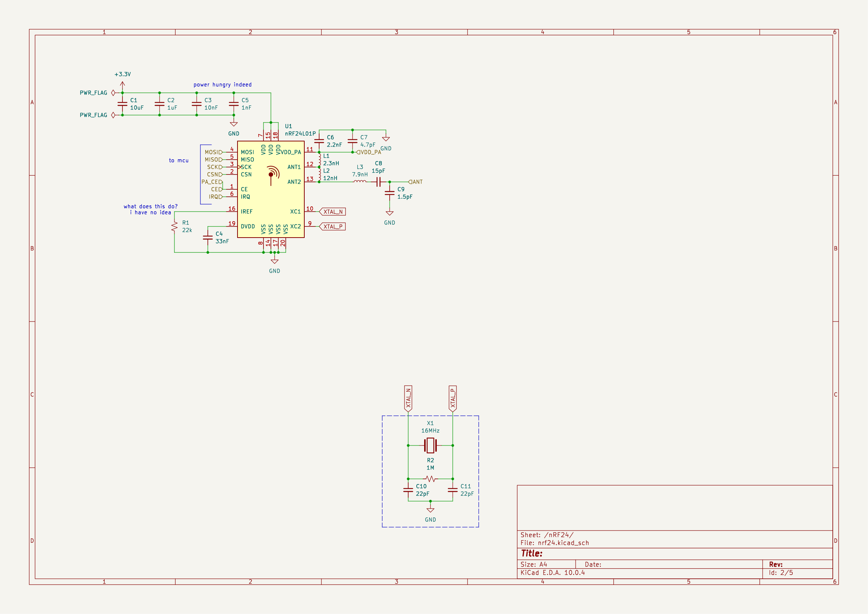Select capacitor C6 2.2nF
This screenshot has width=868, height=614.
click(x=319, y=141)
